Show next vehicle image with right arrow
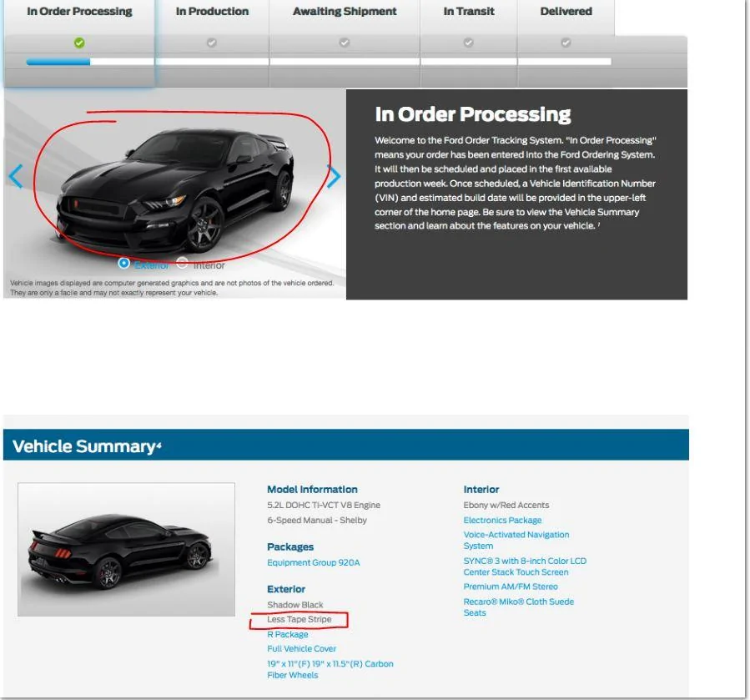 pyautogui.click(x=334, y=176)
